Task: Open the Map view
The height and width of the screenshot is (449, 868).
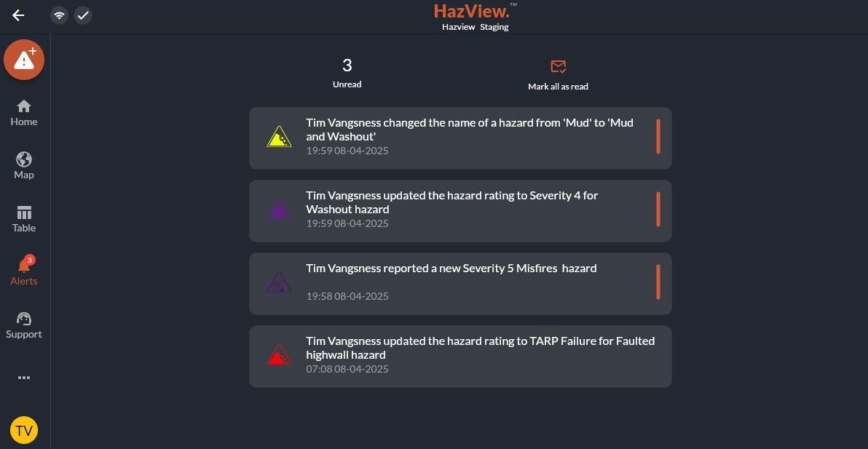Action: pos(24,166)
